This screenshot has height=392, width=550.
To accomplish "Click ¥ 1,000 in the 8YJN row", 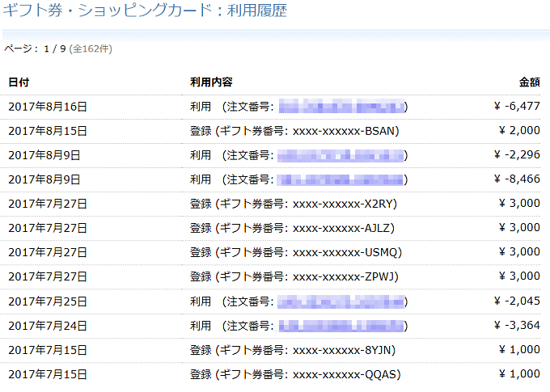I will tap(519, 349).
